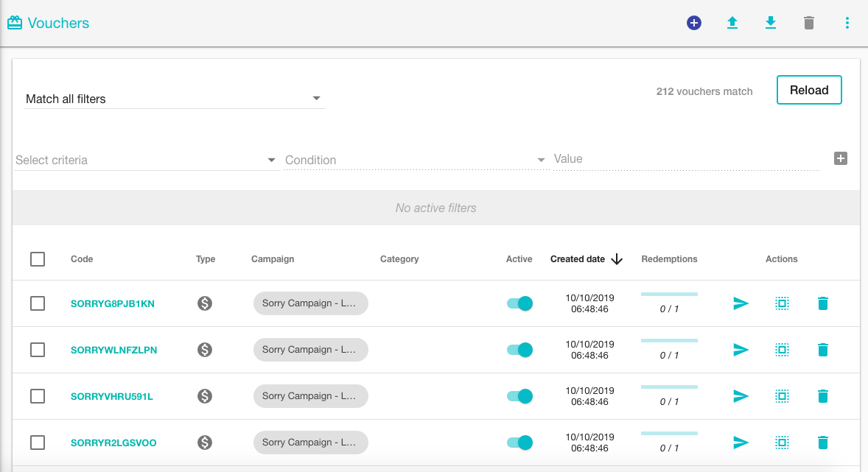Click the dollar type icon for SORRYWLNFZLPN
This screenshot has width=868, height=472.
point(205,350)
